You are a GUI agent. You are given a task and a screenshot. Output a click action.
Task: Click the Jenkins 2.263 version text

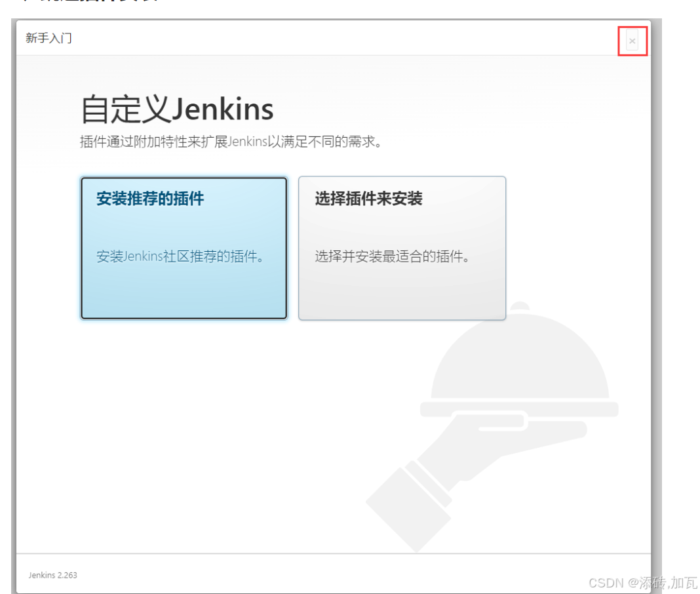pos(52,575)
